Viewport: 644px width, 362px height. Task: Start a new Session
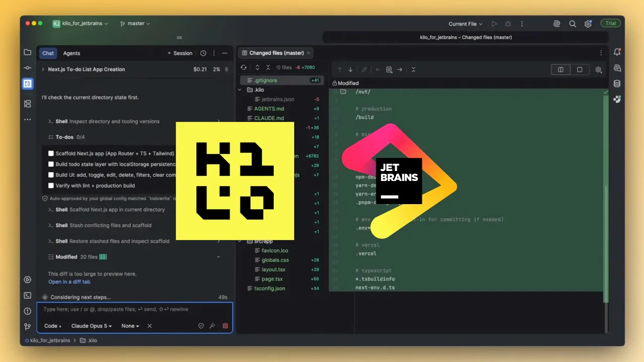point(180,53)
